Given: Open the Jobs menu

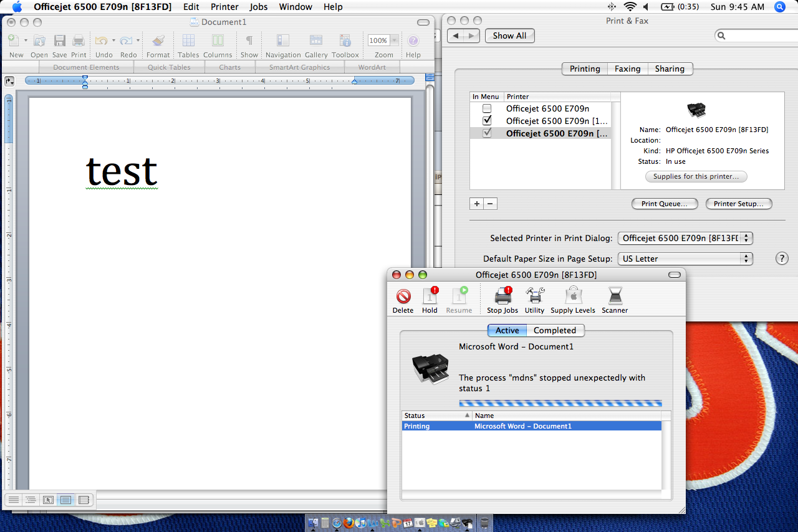Looking at the screenshot, I should [x=258, y=7].
